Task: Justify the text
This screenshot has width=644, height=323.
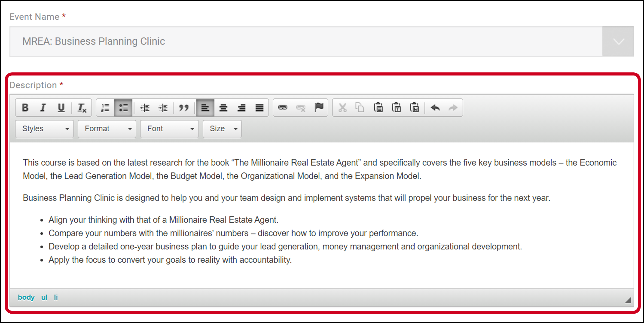Action: pyautogui.click(x=260, y=108)
